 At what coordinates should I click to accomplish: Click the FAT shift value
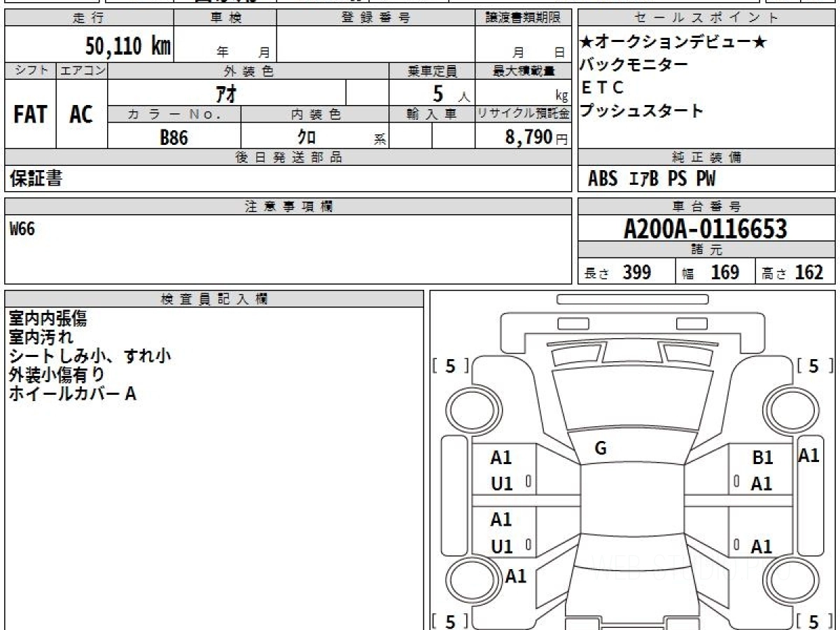click(30, 114)
